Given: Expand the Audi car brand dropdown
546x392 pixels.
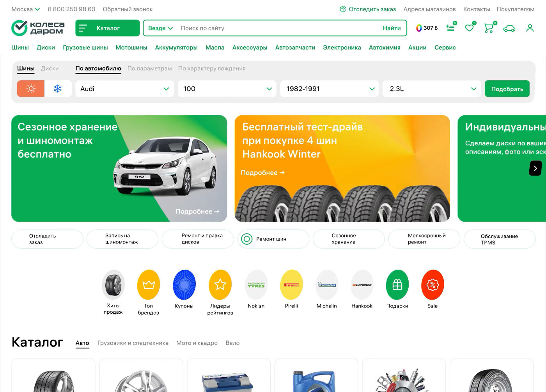Looking at the screenshot, I should click(x=124, y=89).
